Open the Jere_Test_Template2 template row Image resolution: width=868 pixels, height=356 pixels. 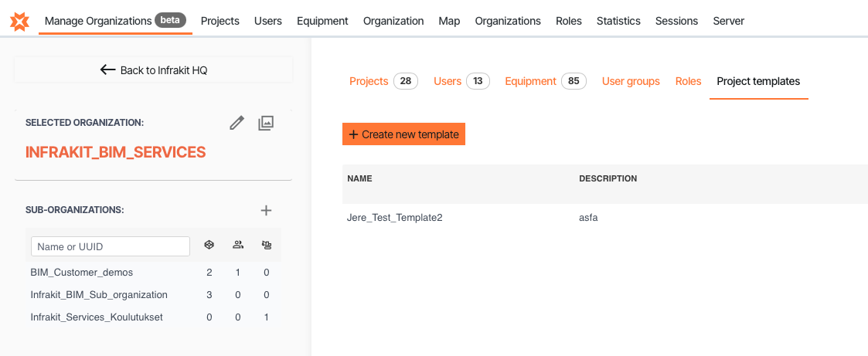(395, 218)
